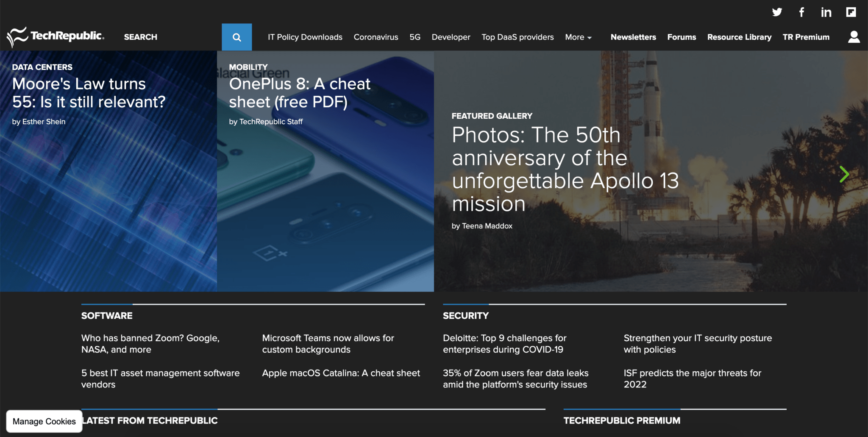Advance the carousel with the green arrow
The image size is (868, 437).
(844, 174)
